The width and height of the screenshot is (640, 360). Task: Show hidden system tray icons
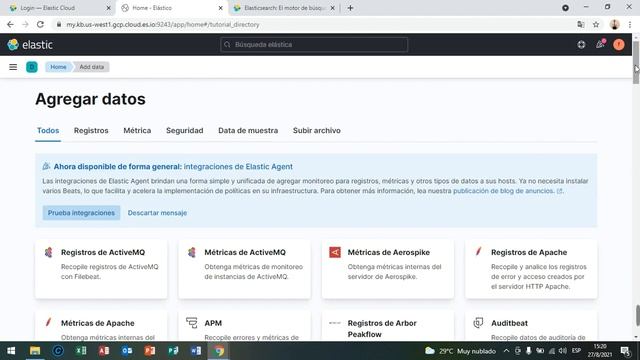point(506,351)
